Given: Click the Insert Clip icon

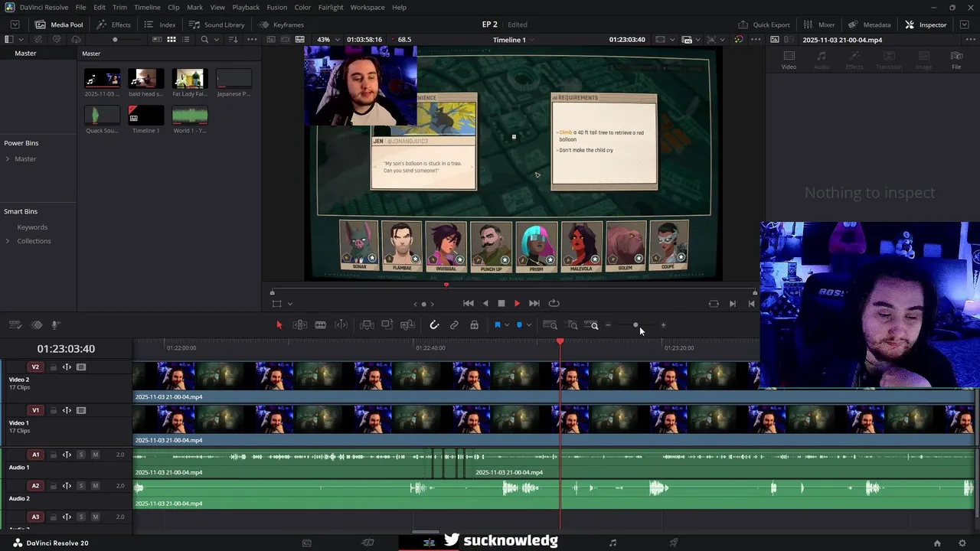Looking at the screenshot, I should [367, 325].
